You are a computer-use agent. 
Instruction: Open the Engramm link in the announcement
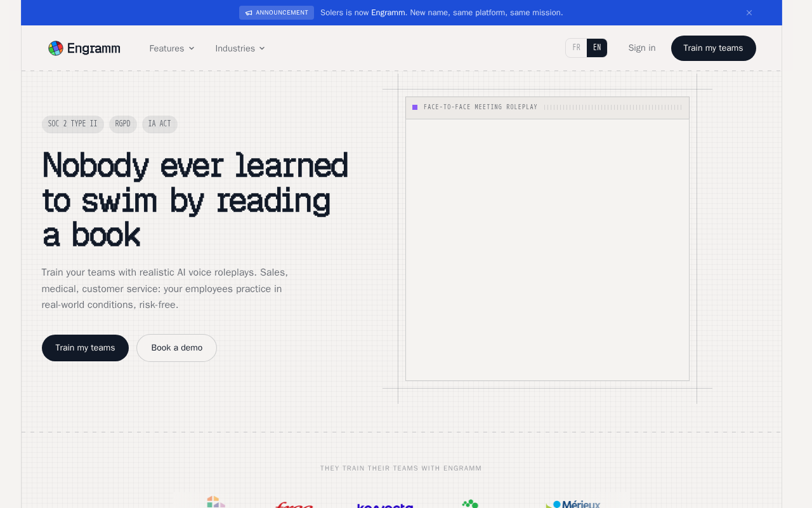[x=388, y=13]
